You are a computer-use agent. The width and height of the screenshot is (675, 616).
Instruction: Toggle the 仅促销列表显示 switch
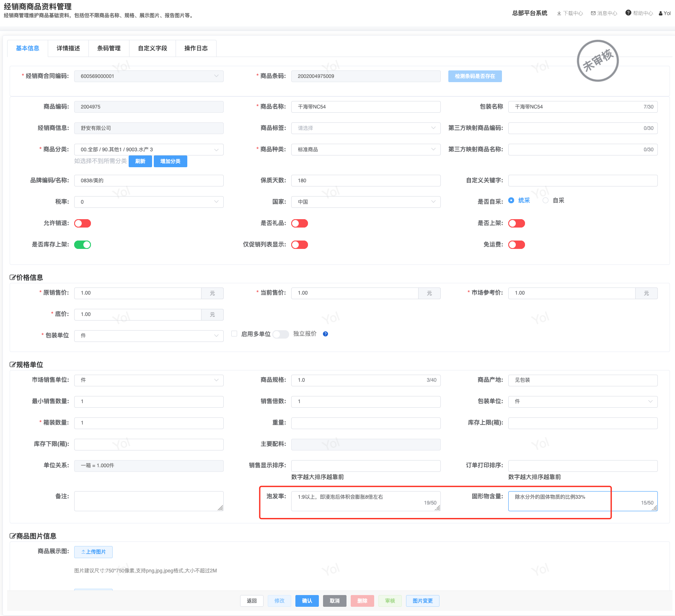click(300, 245)
